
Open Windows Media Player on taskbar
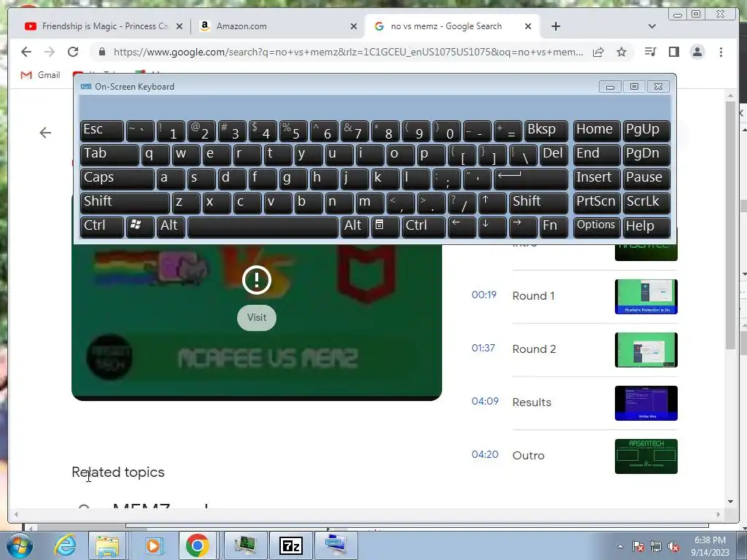pos(153,545)
